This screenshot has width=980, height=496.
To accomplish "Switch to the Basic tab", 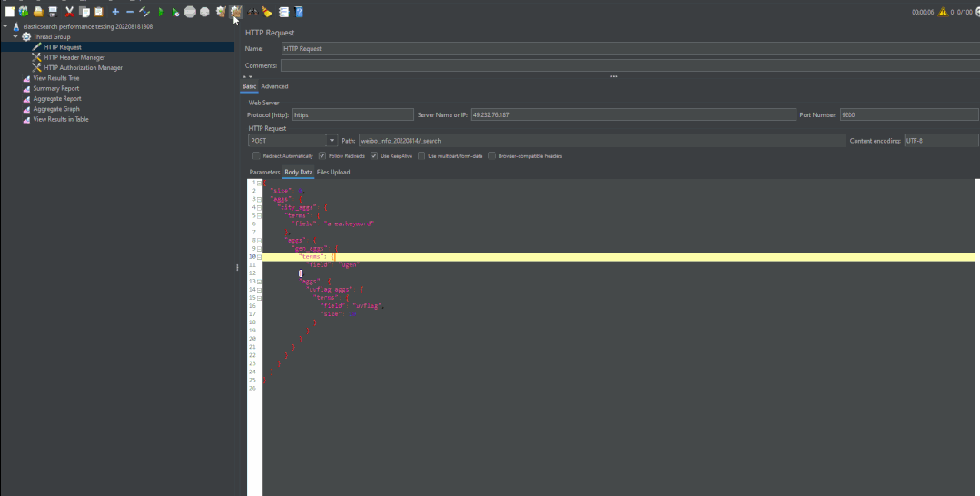I will click(250, 86).
